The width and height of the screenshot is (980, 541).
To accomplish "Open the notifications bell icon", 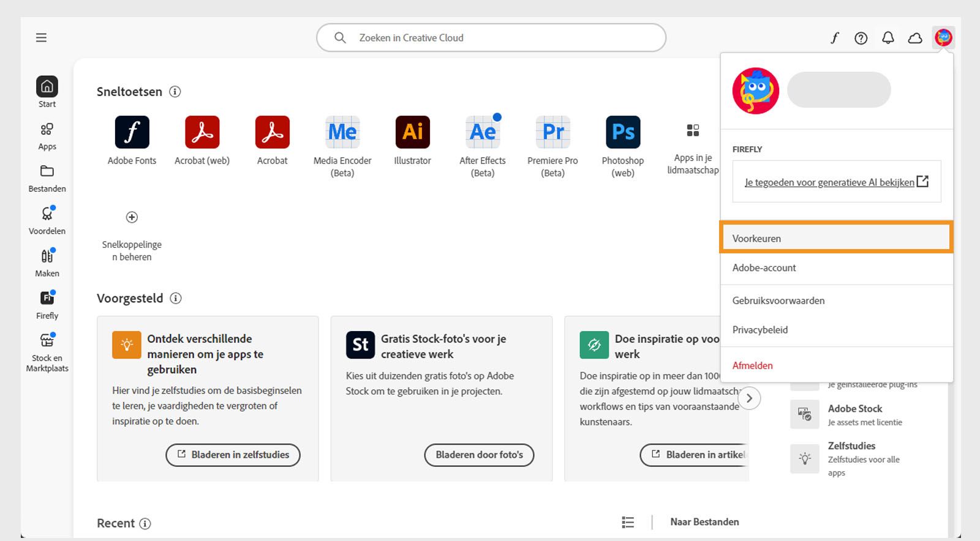I will [888, 38].
